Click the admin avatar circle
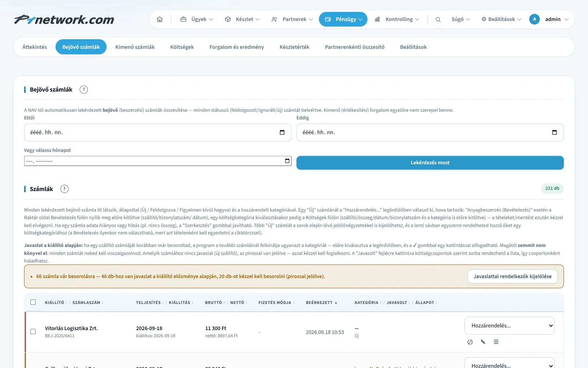Screen dimensions: 588x368 tap(534, 19)
